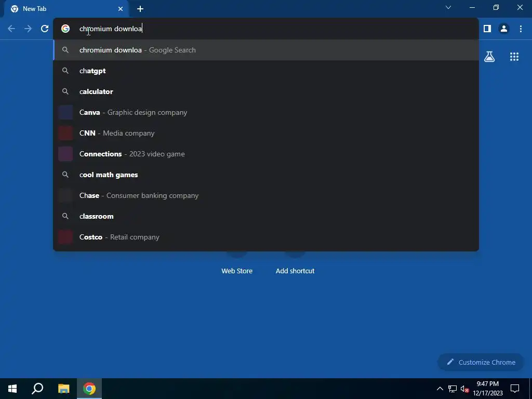Select Connections 2023 video game suggestion
Screen dimensions: 532x399
(x=266, y=154)
